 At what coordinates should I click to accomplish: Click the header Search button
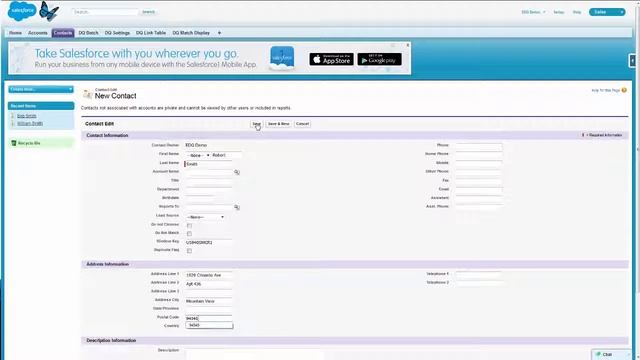tap(148, 12)
